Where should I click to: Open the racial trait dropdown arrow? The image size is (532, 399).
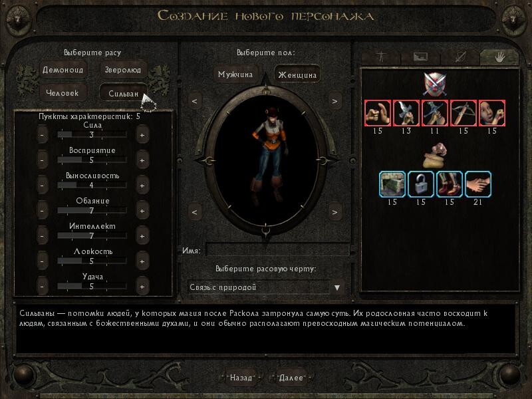[337, 288]
